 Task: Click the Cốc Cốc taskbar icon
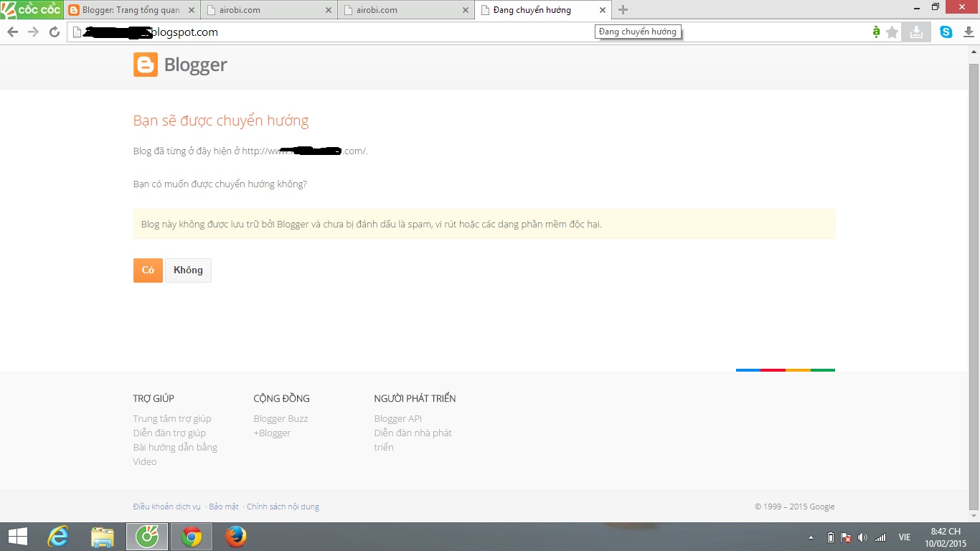147,537
